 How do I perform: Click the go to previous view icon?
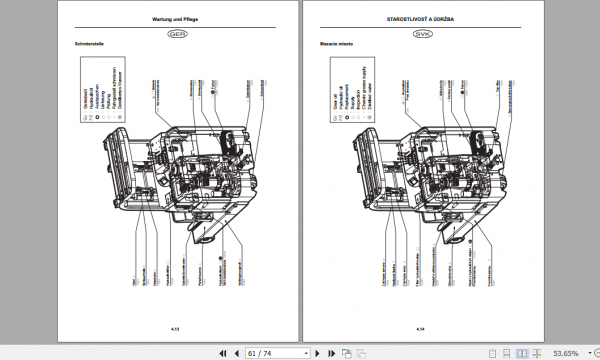(x=347, y=353)
